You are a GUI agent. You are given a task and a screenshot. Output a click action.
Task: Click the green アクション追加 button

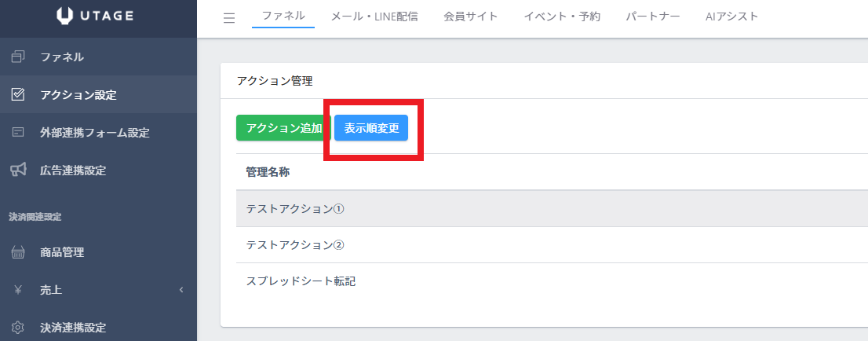click(x=283, y=128)
